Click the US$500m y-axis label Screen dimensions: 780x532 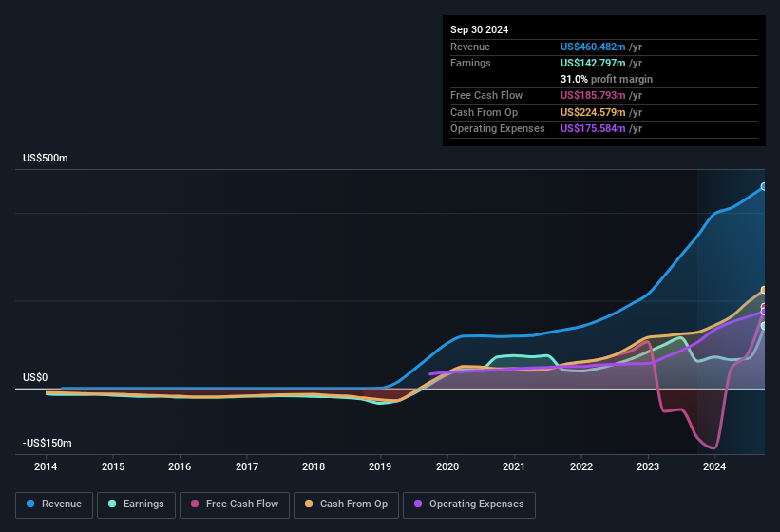click(x=46, y=158)
